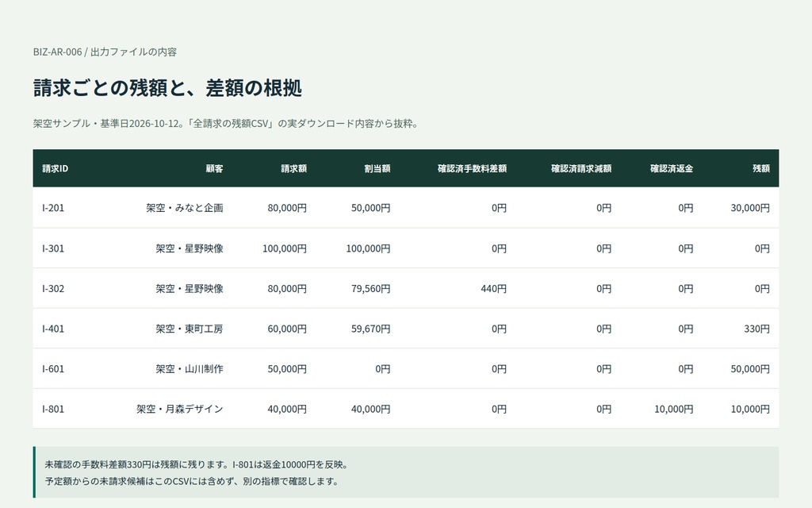Click the 330円 balance for I-401

pos(757,329)
